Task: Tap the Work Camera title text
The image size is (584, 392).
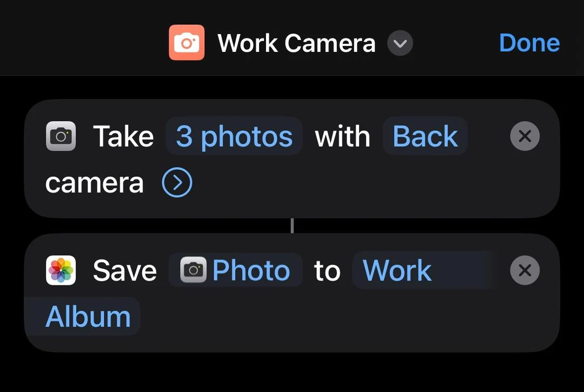Action: click(x=296, y=43)
